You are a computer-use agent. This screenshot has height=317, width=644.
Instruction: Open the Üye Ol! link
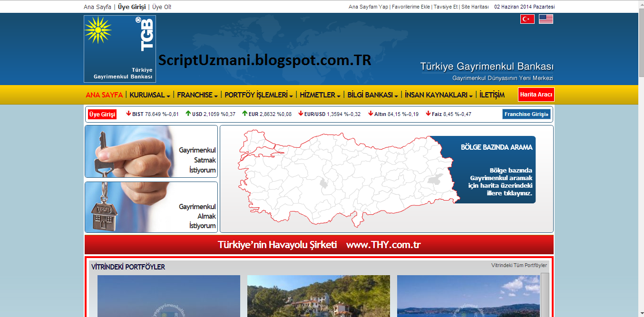(162, 7)
